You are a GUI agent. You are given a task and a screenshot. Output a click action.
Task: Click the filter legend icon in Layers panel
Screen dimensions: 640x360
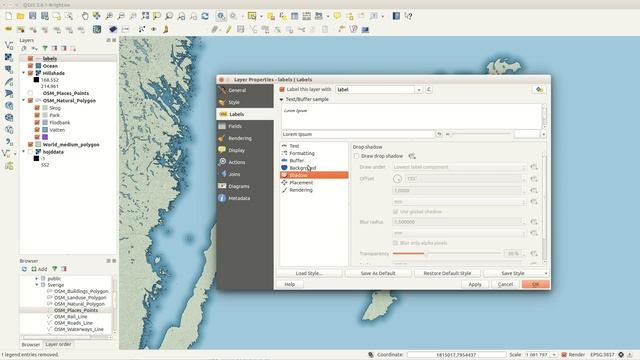coord(45,49)
